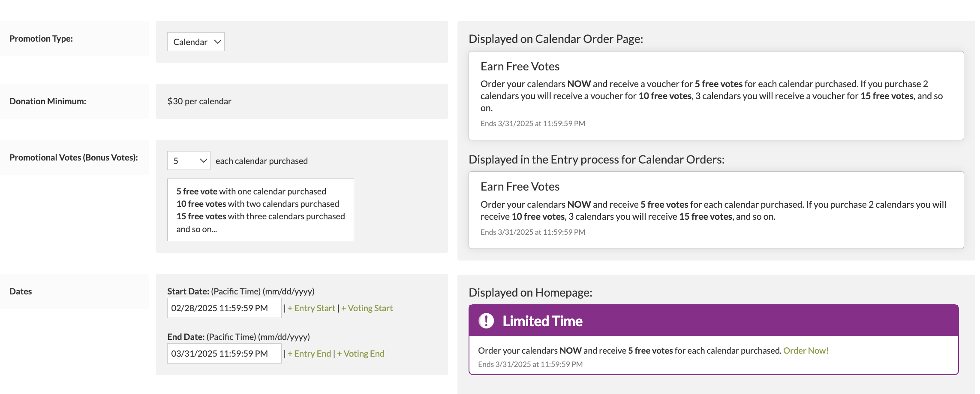Follow the 'Order Now!' link
The height and width of the screenshot is (394, 980).
(806, 351)
